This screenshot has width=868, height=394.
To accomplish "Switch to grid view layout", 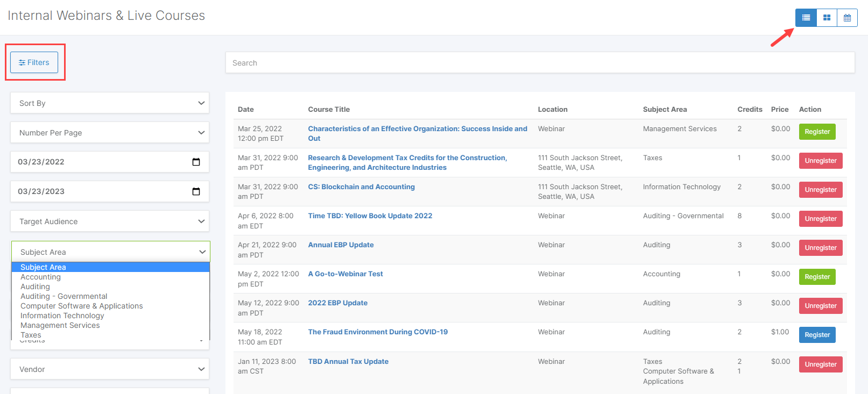I will tap(827, 18).
